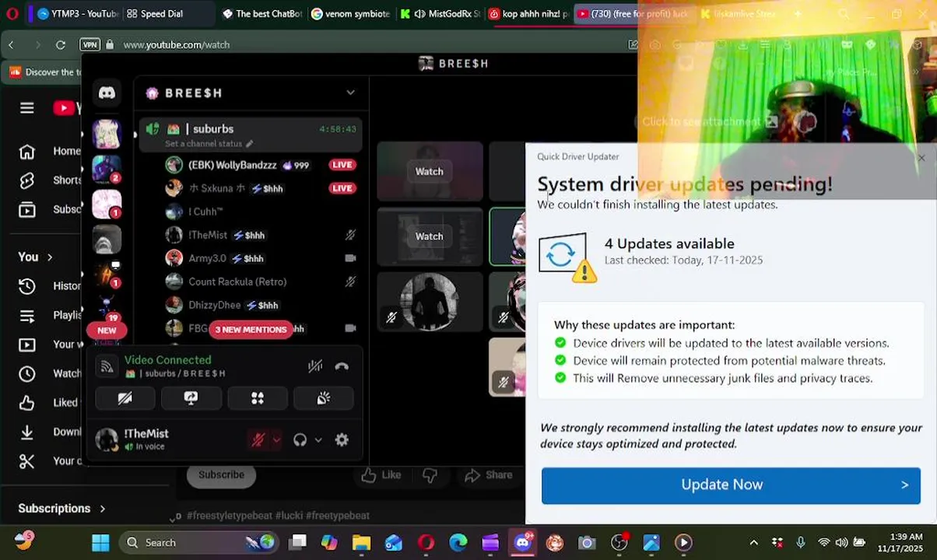Viewport: 937px width, 560px height.
Task: Open Discord soundboard button
Action: point(324,398)
